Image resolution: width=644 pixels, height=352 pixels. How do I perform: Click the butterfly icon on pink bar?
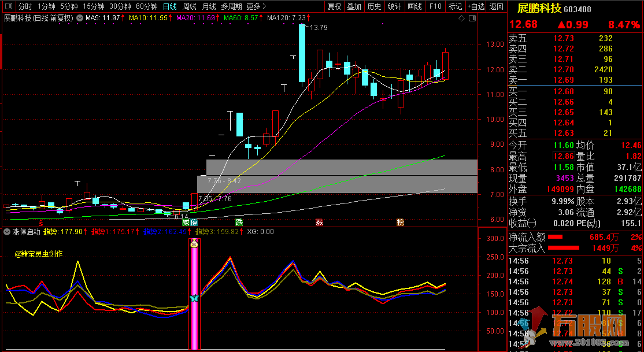tap(194, 298)
